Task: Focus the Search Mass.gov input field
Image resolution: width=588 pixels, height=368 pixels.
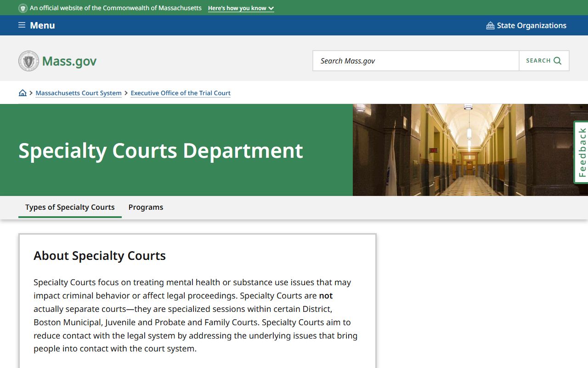Action: point(416,61)
